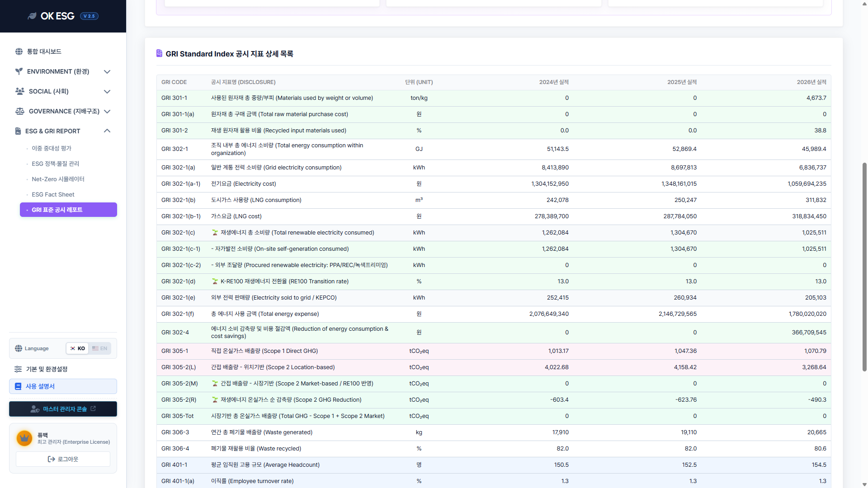The height and width of the screenshot is (488, 868).
Task: Click the GRI CODE column header
Action: coord(174,82)
